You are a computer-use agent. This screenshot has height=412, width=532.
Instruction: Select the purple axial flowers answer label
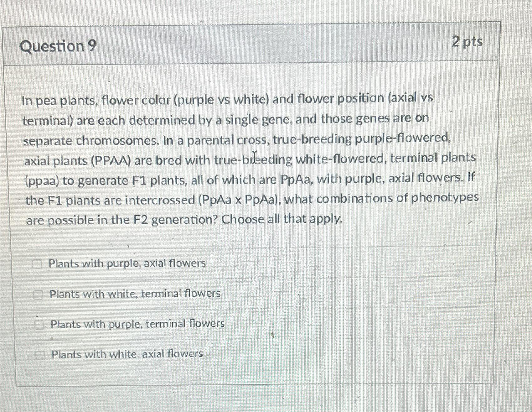point(127,264)
